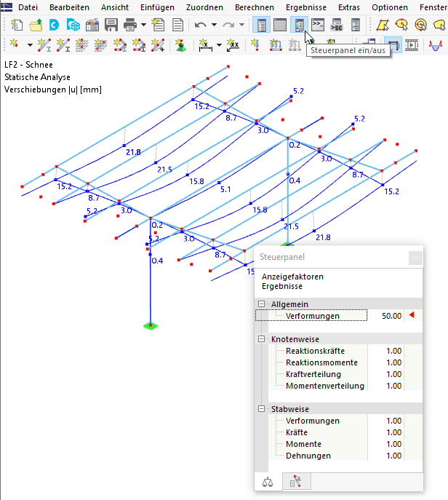
Task: Open the Einfügen menu
Action: coord(157,7)
